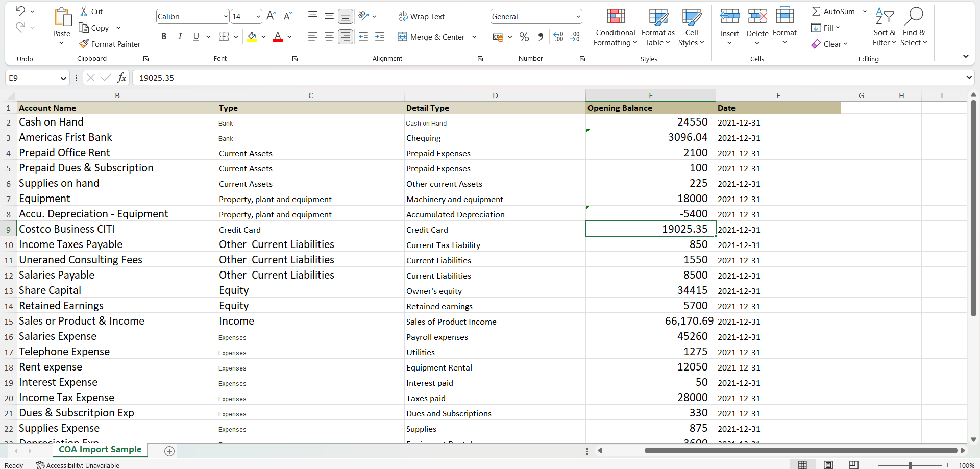
Task: Click the Fill Color bucket icon
Action: [252, 36]
